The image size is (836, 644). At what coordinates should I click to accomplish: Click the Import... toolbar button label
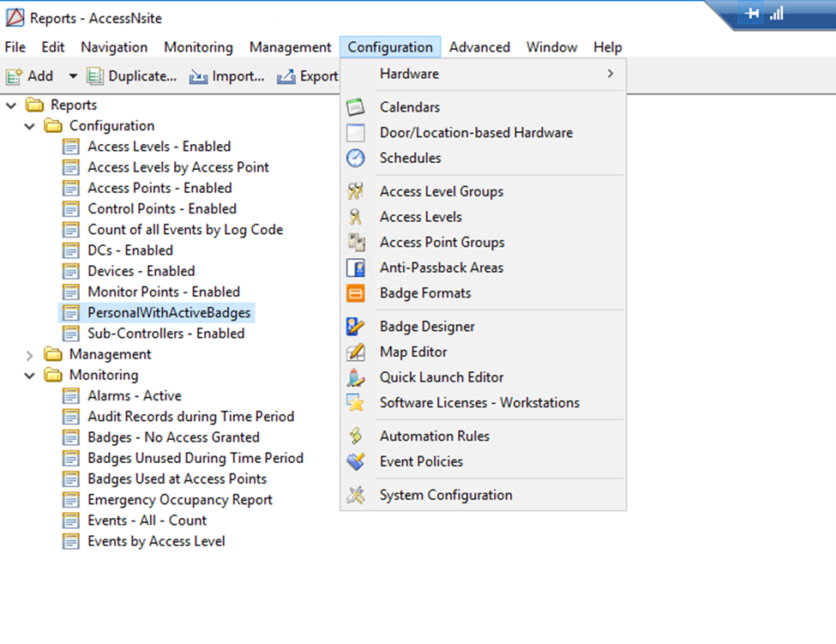pos(238,76)
